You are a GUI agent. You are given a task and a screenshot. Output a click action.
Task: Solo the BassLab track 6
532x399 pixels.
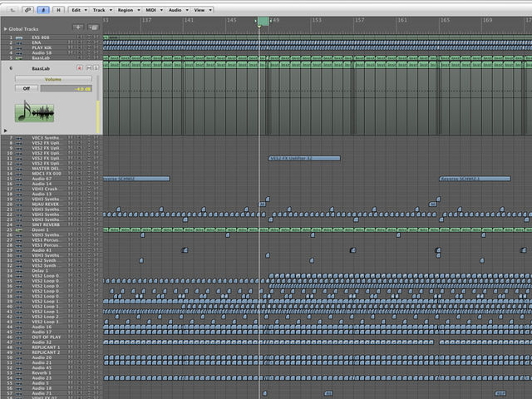coord(96,68)
